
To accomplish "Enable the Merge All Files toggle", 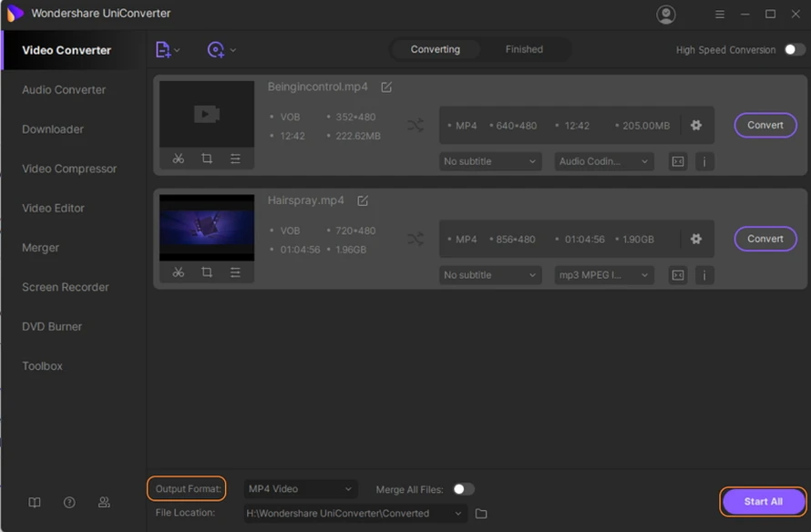I will pos(463,489).
